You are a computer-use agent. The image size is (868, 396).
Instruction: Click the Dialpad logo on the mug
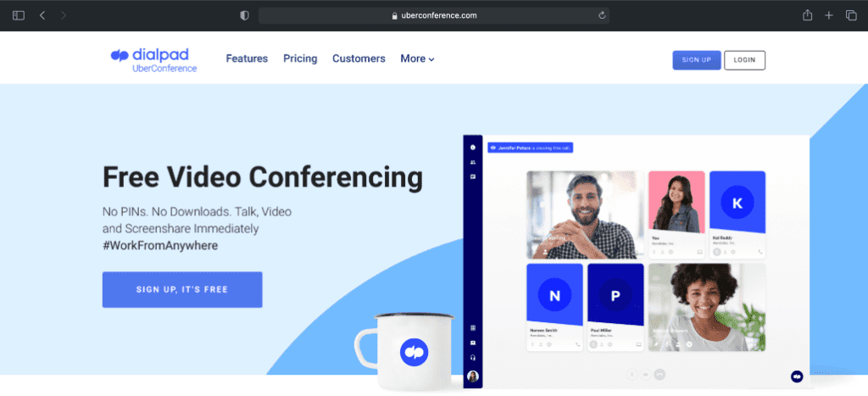pyautogui.click(x=414, y=352)
